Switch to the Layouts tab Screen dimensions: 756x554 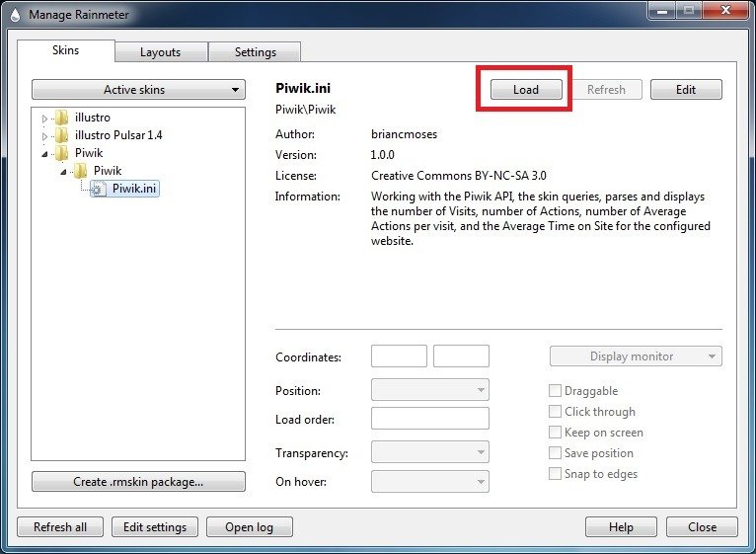tap(161, 52)
